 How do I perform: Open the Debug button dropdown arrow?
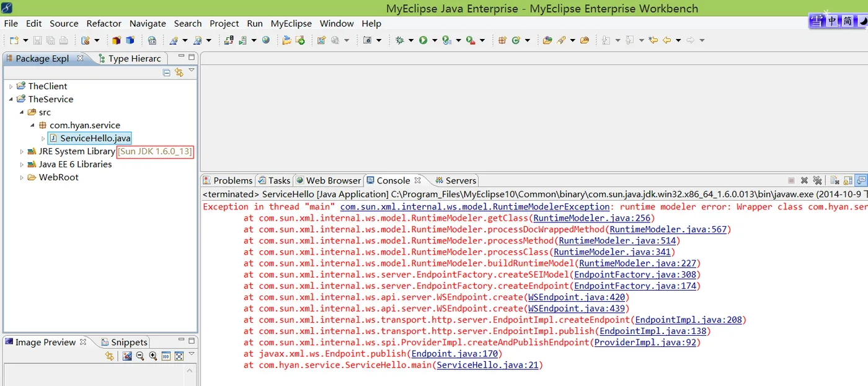(x=410, y=40)
